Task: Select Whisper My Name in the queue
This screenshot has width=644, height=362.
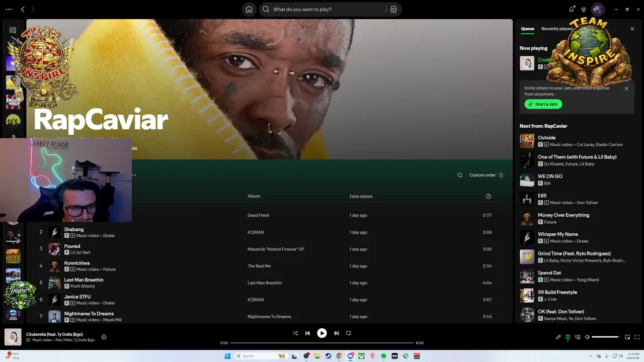Action: pyautogui.click(x=577, y=237)
